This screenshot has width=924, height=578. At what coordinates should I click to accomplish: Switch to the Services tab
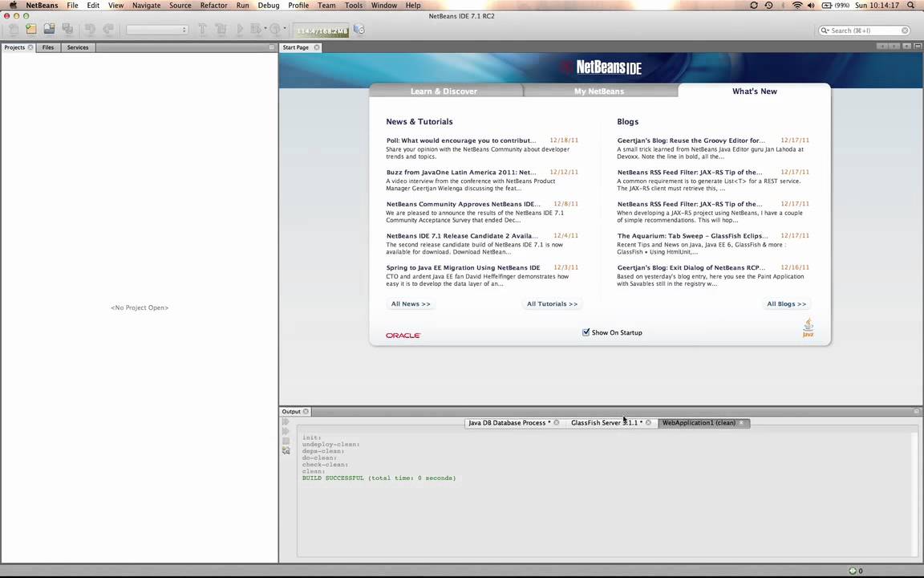(x=77, y=47)
